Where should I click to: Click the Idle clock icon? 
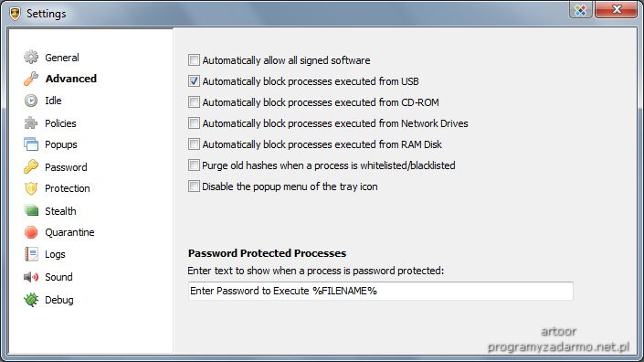pyautogui.click(x=31, y=101)
